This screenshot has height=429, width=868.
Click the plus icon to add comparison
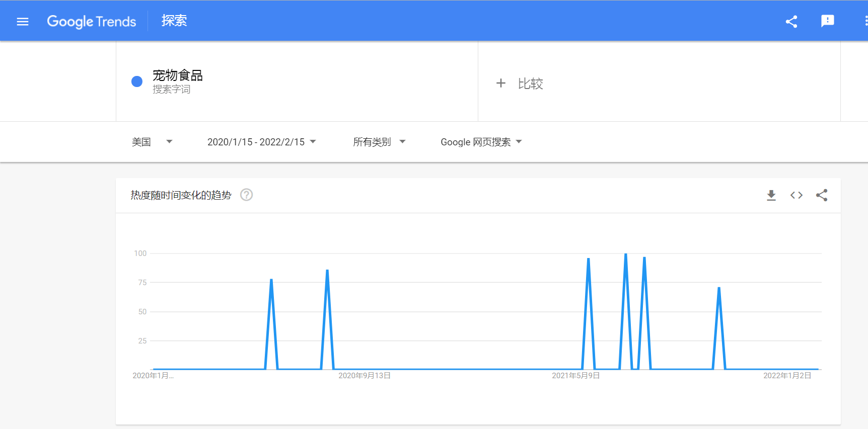click(500, 83)
